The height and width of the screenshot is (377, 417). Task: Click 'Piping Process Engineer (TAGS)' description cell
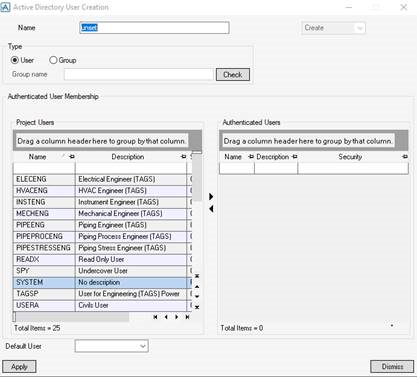coord(131,236)
